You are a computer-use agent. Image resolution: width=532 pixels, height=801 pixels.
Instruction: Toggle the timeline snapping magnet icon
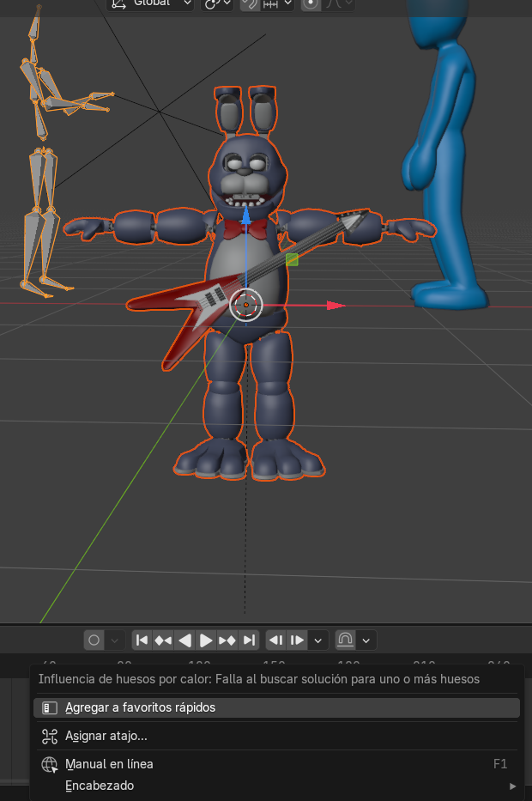(345, 640)
